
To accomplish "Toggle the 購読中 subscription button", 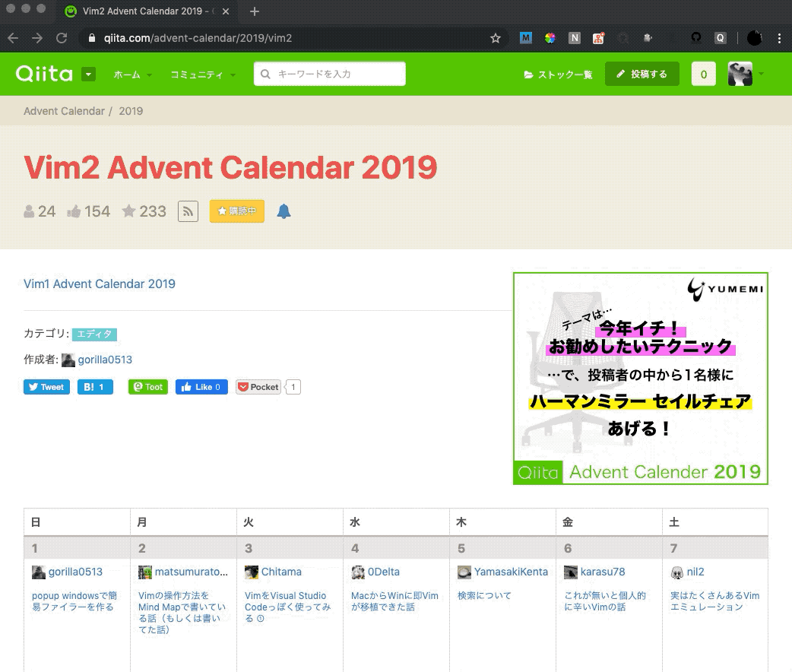I will (237, 211).
